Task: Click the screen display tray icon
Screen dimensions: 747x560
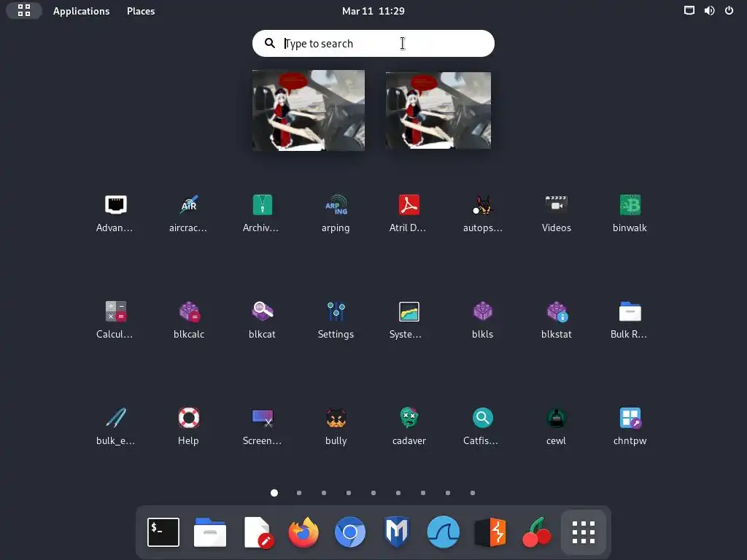Action: pos(689,10)
